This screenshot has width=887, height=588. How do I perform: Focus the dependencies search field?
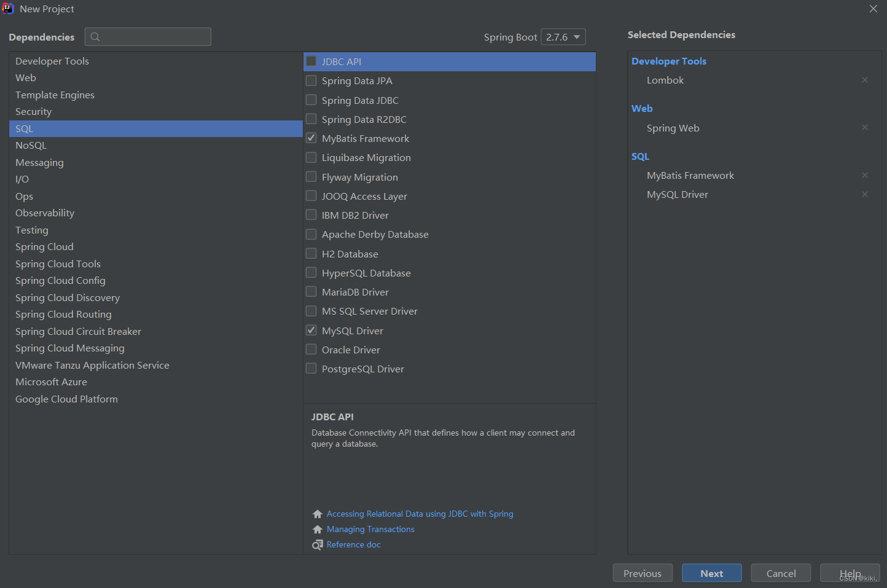pyautogui.click(x=155, y=37)
